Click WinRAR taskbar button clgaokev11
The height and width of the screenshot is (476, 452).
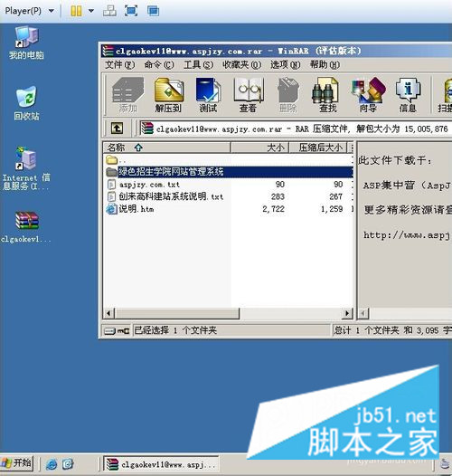point(161,464)
